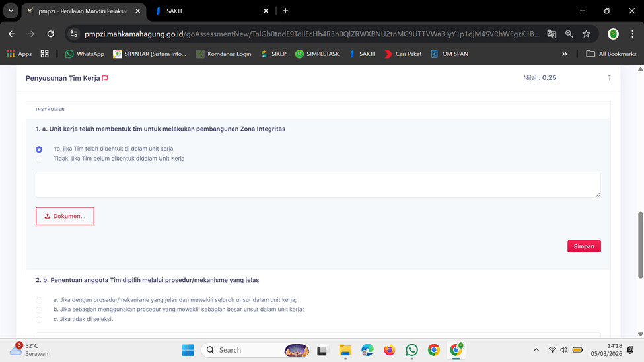Open the zoom magnifier icon in address bar
This screenshot has width=644, height=362.
coord(569,34)
